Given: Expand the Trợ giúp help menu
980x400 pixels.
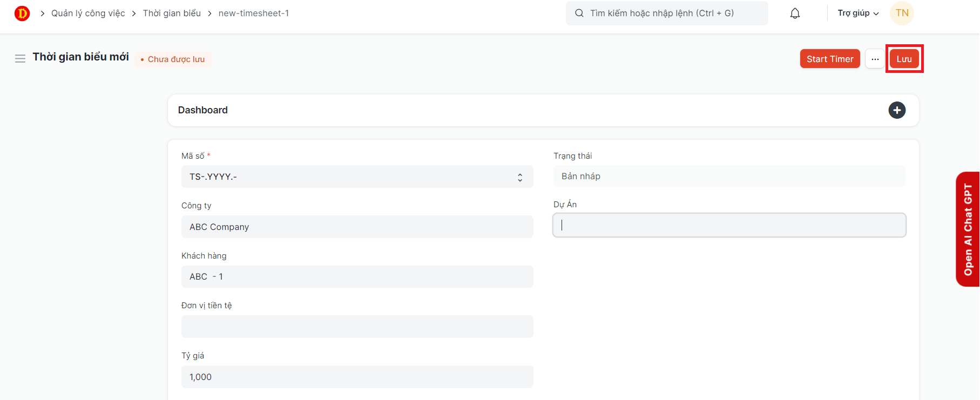Looking at the screenshot, I should click(x=858, y=13).
